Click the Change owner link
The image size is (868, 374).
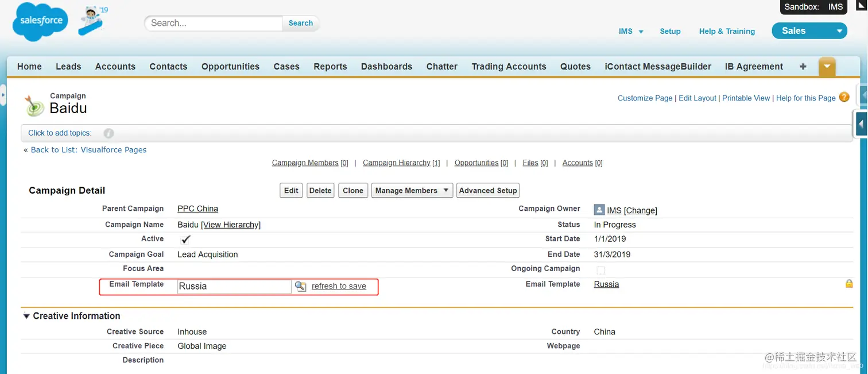(x=641, y=211)
